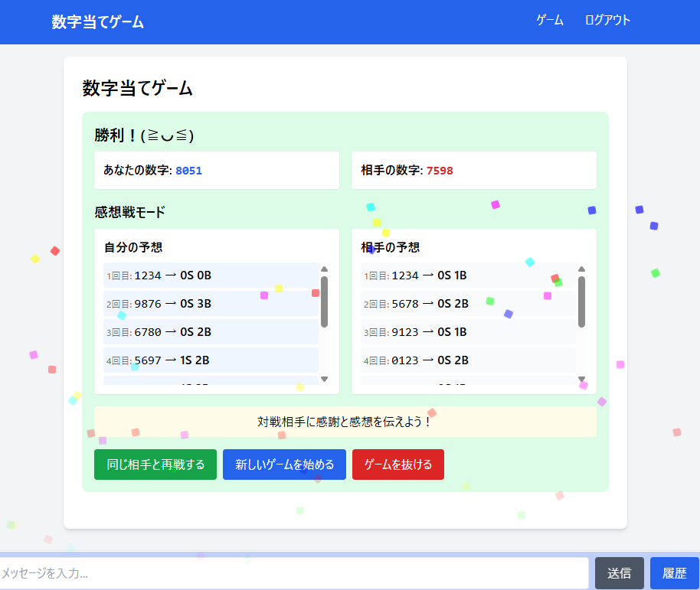Select opponent guess row 0123 → 0S 2B

coord(468,360)
